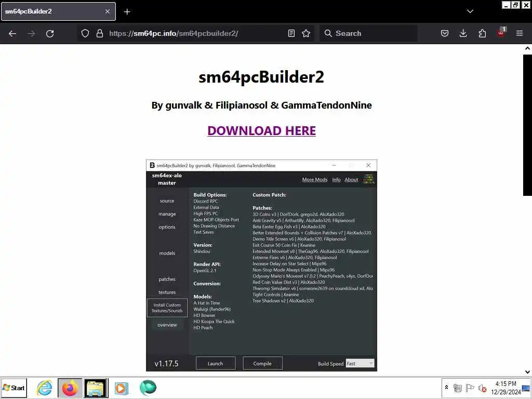Go back to the previous page
Screen dimensions: 532x399
[x=12, y=33]
